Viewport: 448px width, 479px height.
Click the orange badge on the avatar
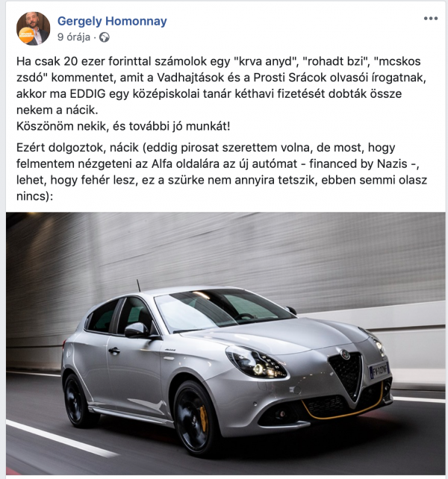25,35
